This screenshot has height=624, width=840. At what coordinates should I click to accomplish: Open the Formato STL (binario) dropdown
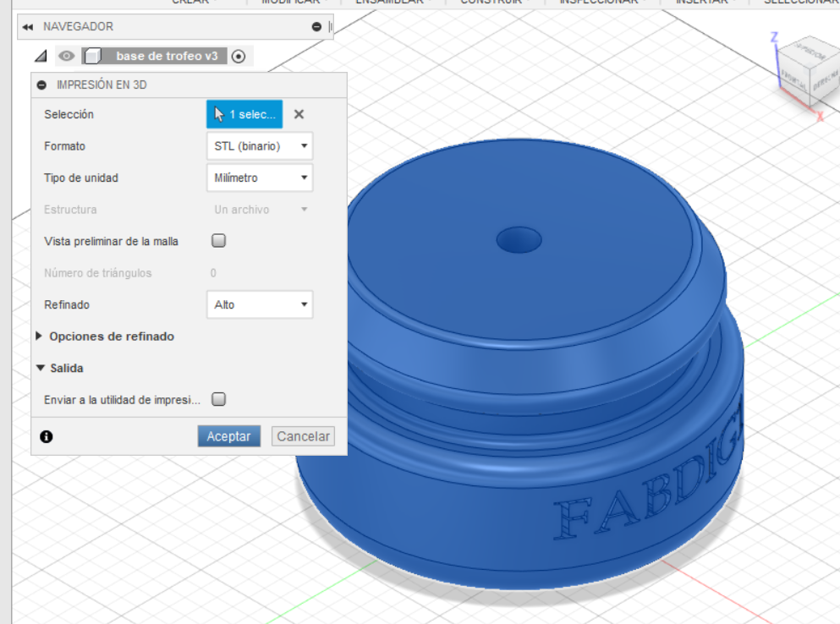(x=260, y=146)
